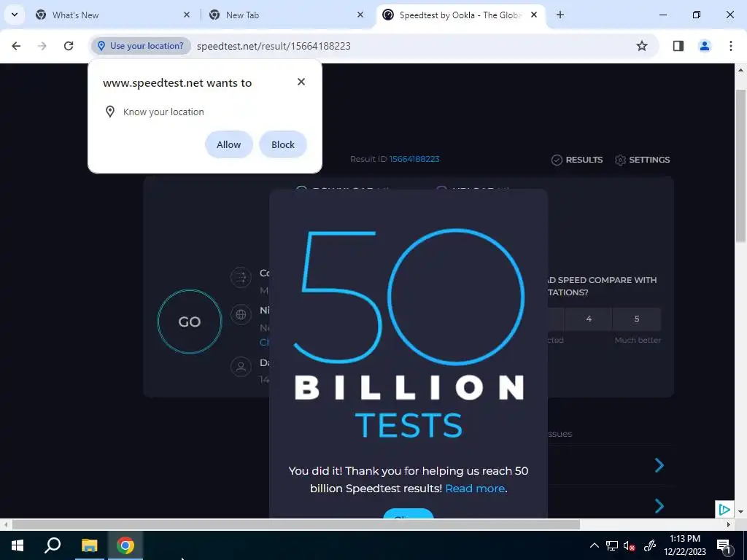Go forward with the browser arrow

(42, 46)
